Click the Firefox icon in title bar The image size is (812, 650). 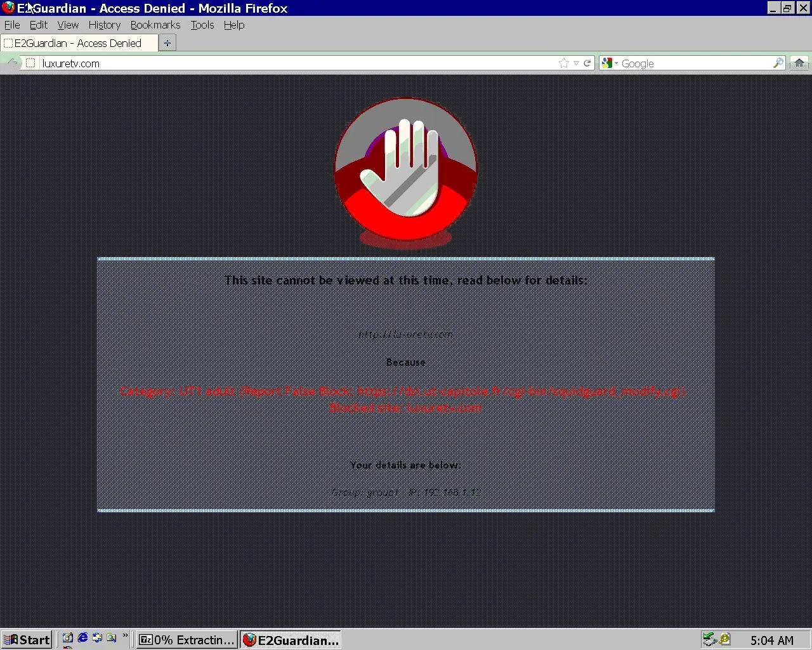[8, 8]
